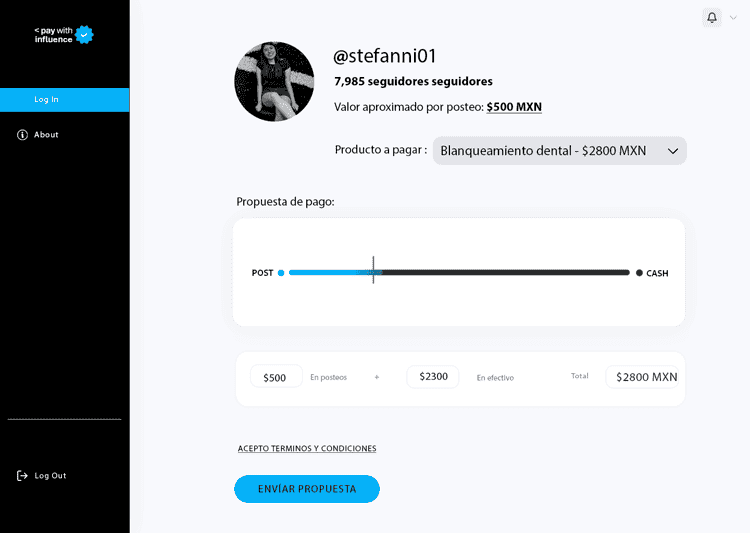Click the dropdown arrow on Blanqueamiento dental
750x533 pixels.
pos(673,151)
